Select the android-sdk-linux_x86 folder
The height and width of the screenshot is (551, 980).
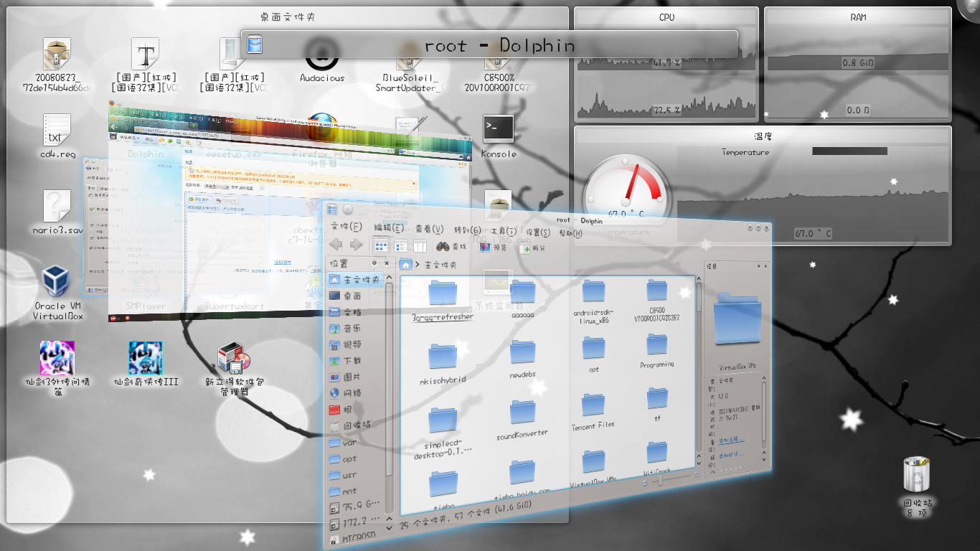(593, 302)
